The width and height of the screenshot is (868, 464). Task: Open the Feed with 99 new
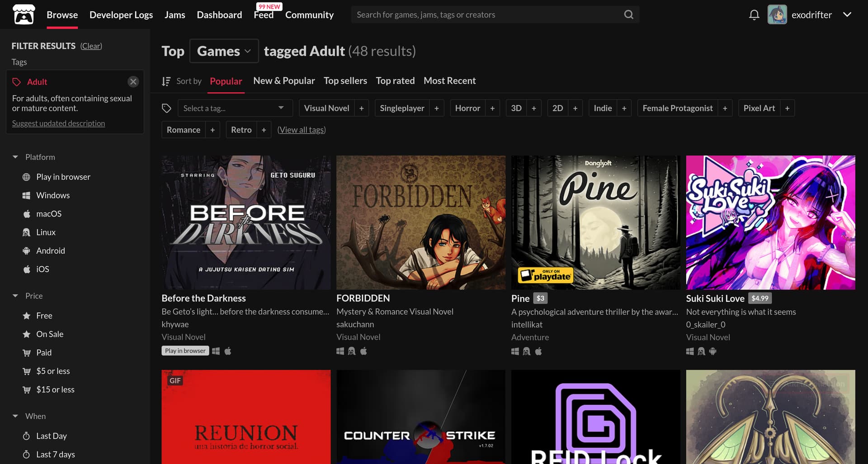pyautogui.click(x=264, y=15)
